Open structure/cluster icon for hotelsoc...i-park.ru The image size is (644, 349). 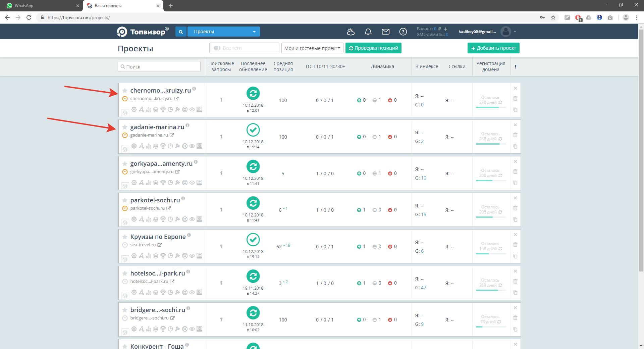[x=141, y=292]
